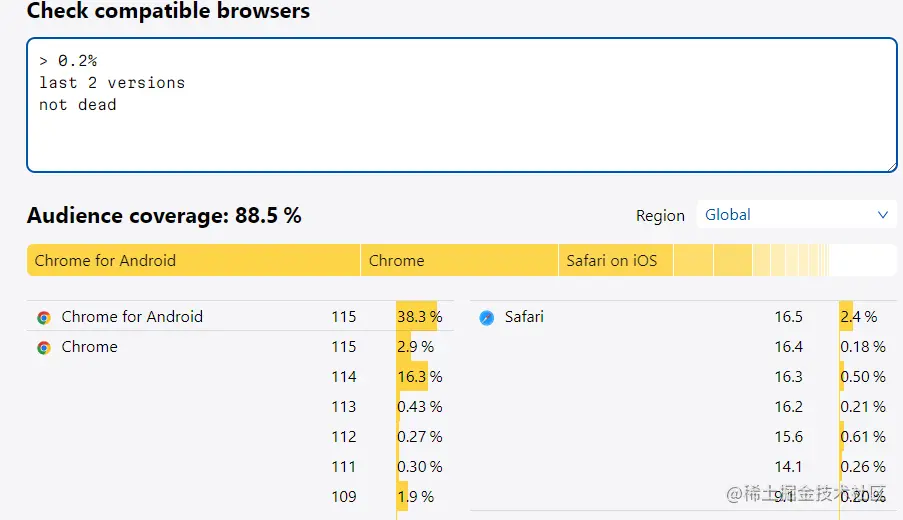Screen dimensions: 903x520
Task: Select the Chrome for Android coverage bar segment
Action: (193, 260)
